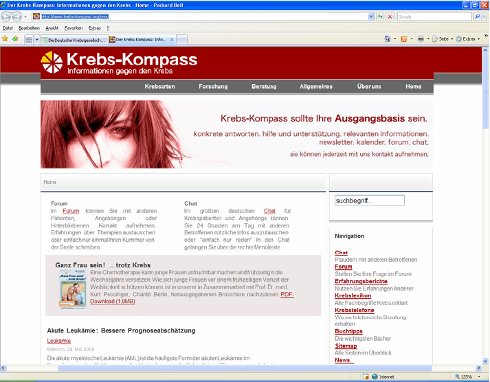The width and height of the screenshot is (490, 382).
Task: Click the vertical scrollbar down arrow
Action: [x=485, y=361]
